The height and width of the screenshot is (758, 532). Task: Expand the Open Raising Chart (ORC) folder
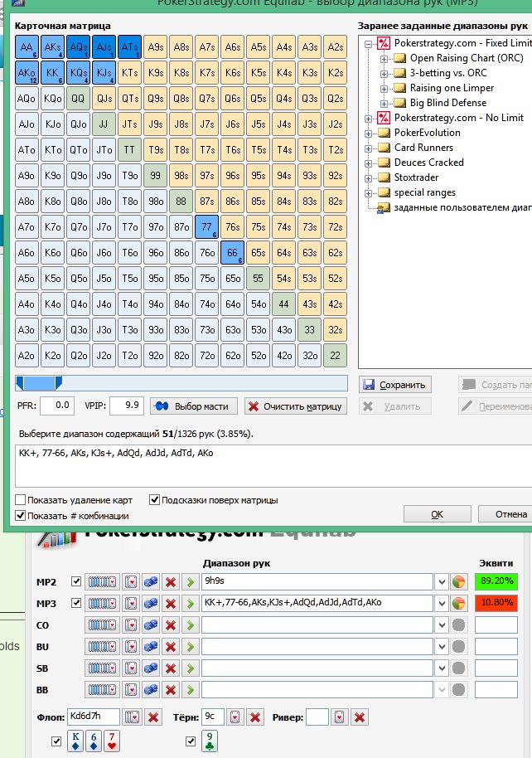[384, 58]
